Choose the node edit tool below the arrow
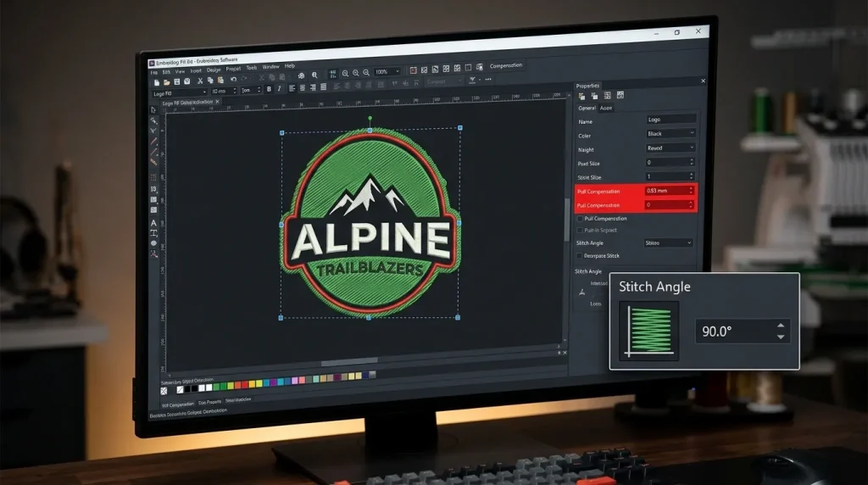This screenshot has height=485, width=868. (x=153, y=120)
